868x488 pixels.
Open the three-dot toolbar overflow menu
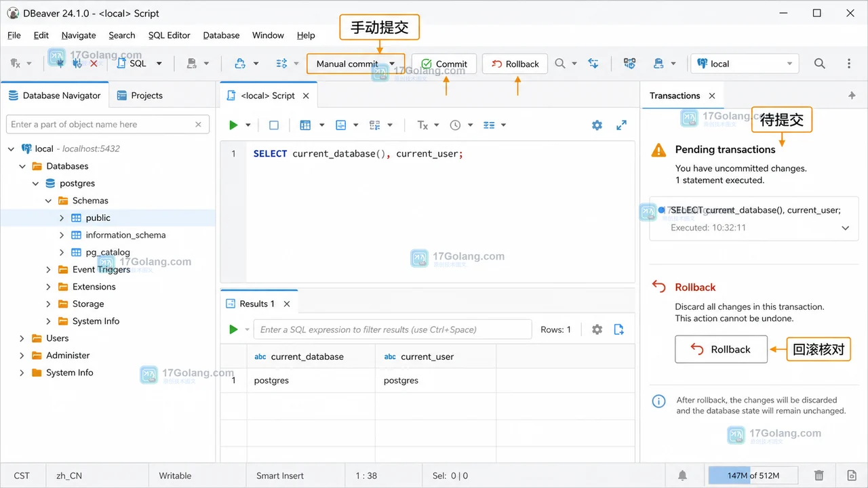849,64
